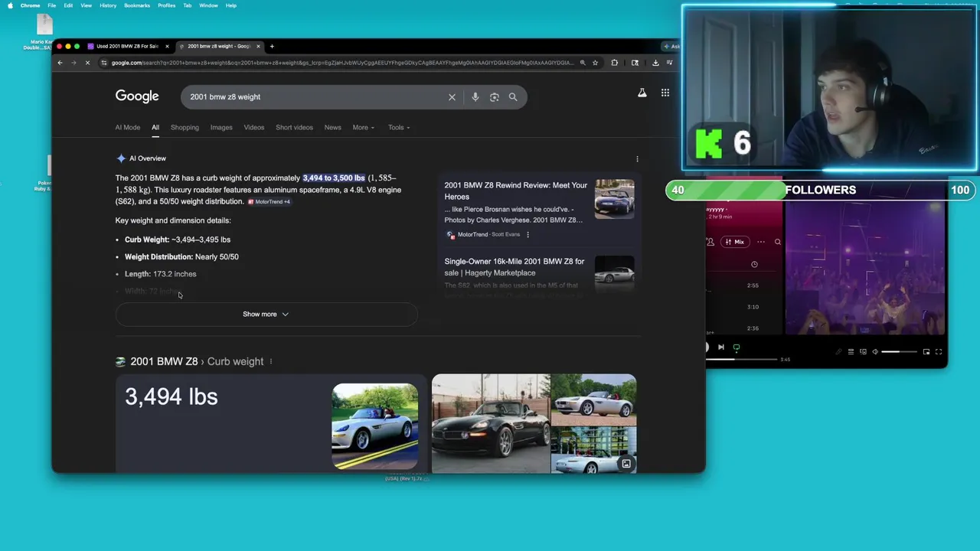Select the Videos results tab
The width and height of the screenshot is (980, 551).
pyautogui.click(x=253, y=128)
